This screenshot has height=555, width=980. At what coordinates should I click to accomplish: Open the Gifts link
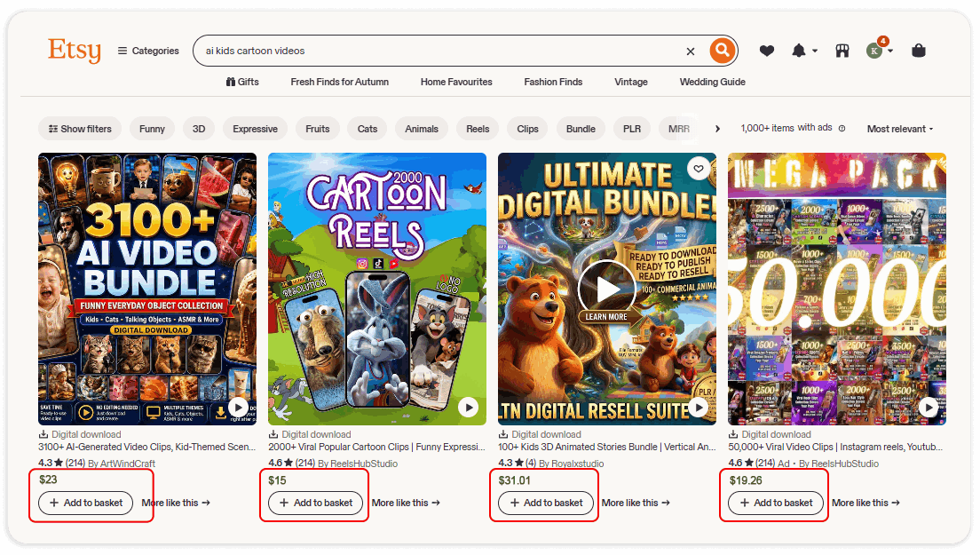coord(242,82)
